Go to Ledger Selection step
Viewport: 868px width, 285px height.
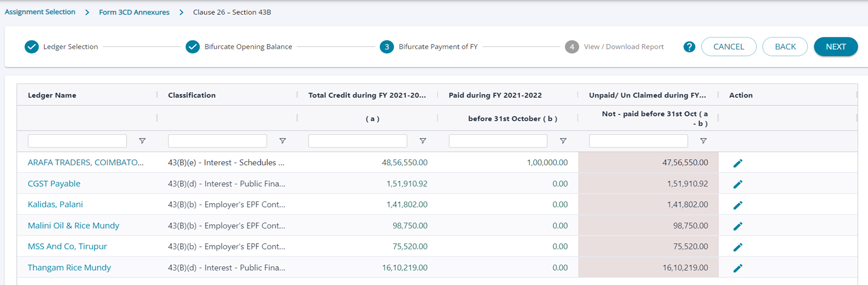(61, 47)
